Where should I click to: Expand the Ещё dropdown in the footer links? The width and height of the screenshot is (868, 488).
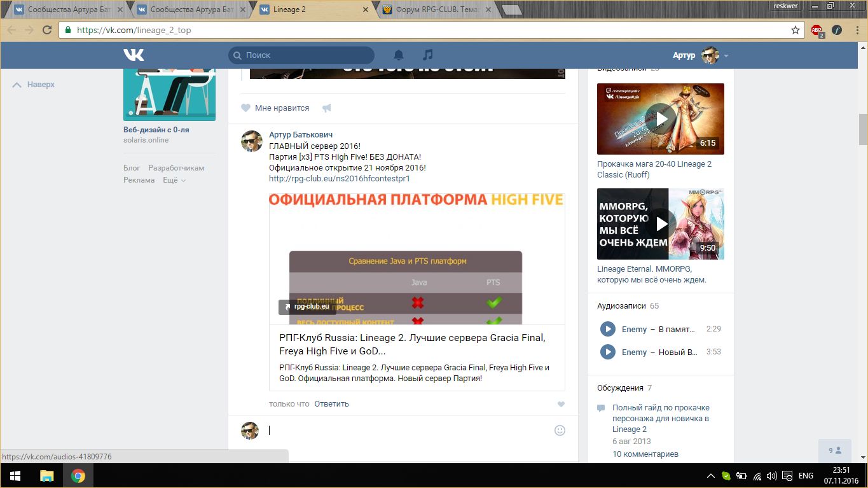(174, 180)
